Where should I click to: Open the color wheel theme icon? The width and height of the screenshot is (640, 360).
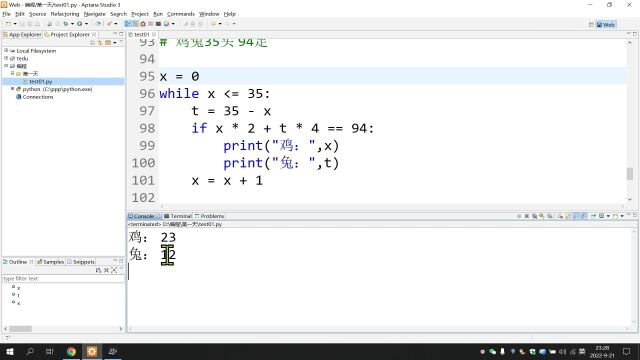coord(167,24)
